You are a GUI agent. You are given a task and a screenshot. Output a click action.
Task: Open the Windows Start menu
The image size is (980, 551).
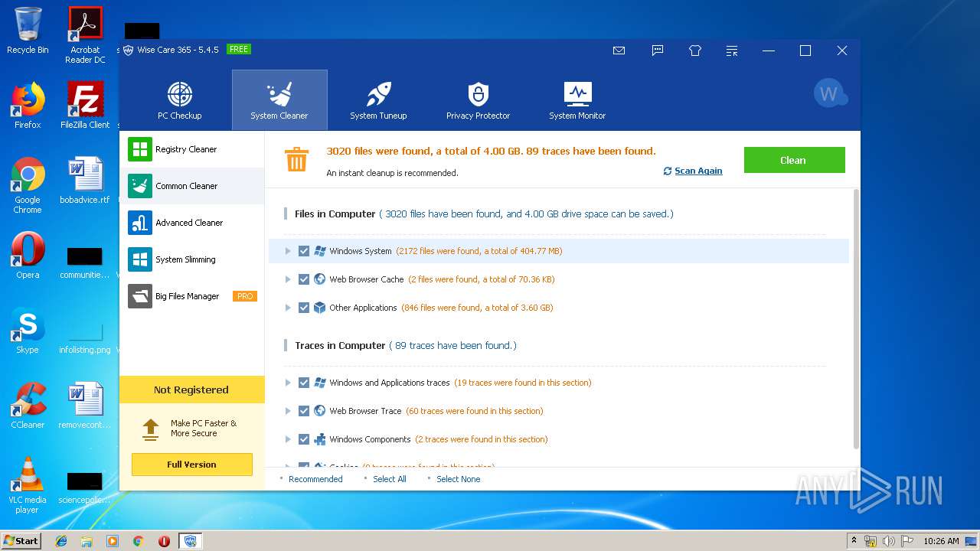pyautogui.click(x=21, y=540)
